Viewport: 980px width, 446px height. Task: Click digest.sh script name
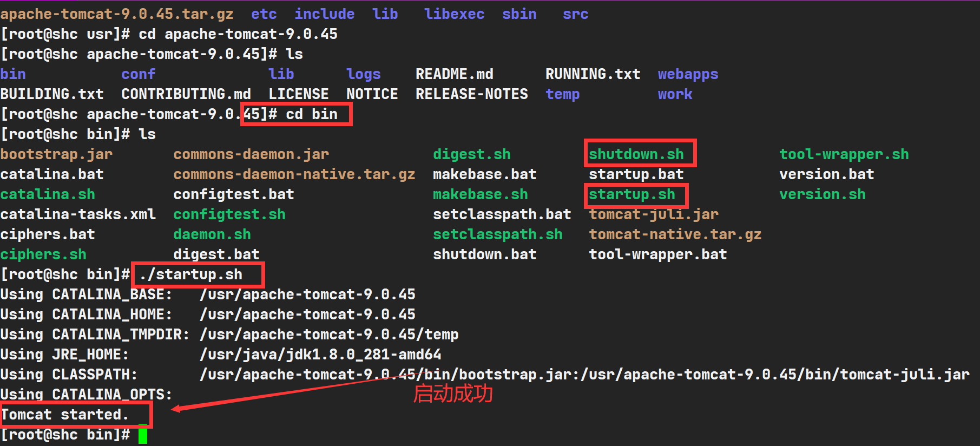[472, 154]
